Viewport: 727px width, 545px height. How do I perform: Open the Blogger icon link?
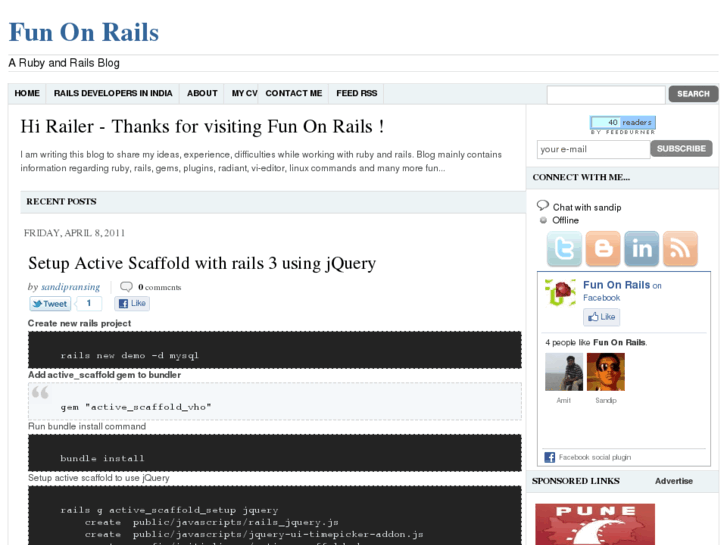(x=603, y=249)
